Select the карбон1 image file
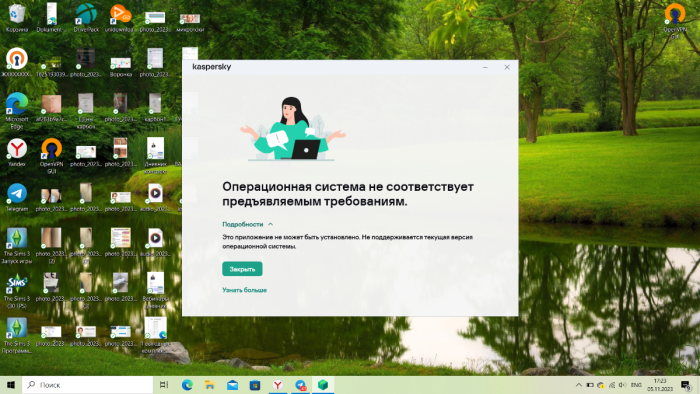This screenshot has height=394, width=700. pos(155,108)
